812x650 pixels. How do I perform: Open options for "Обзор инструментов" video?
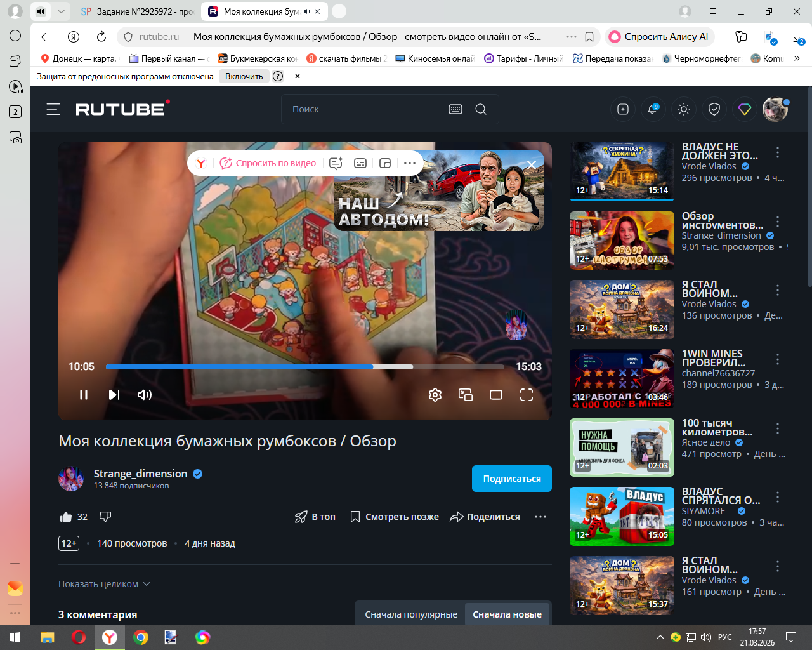[778, 222]
